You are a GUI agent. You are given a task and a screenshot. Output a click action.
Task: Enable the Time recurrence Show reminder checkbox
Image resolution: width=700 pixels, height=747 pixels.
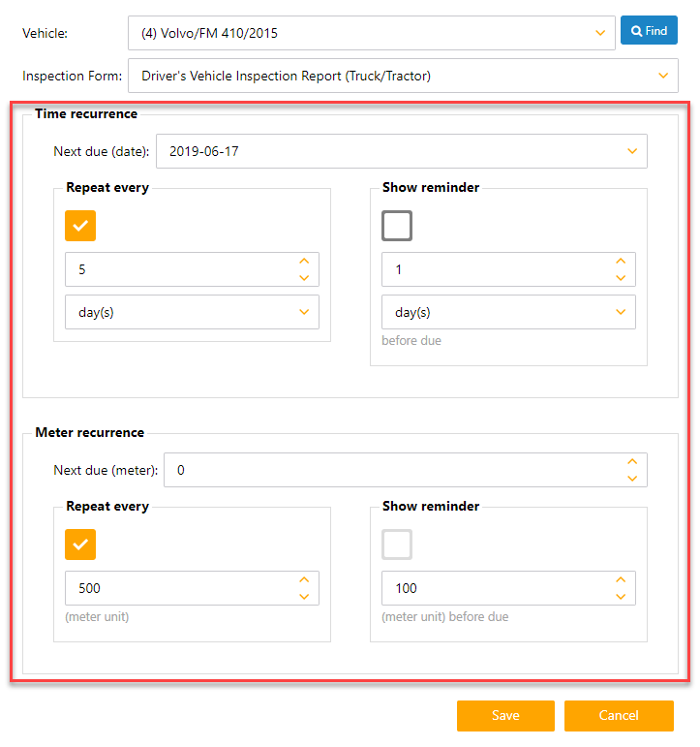pos(397,226)
